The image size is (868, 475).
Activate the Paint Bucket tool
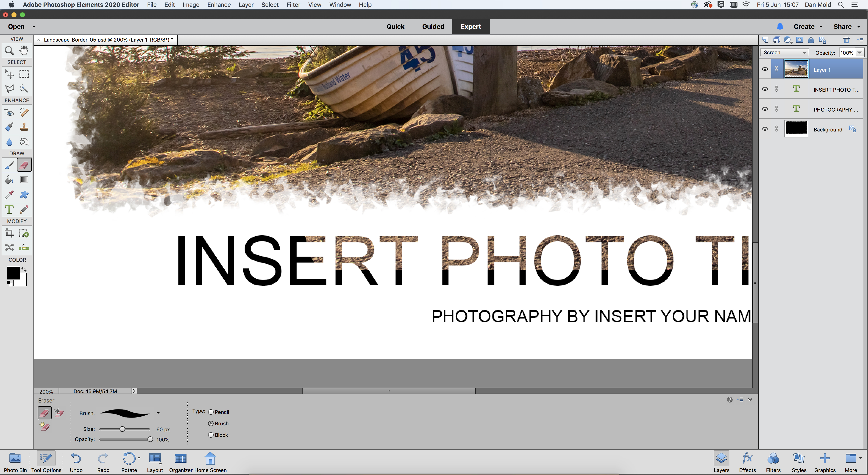click(x=9, y=180)
